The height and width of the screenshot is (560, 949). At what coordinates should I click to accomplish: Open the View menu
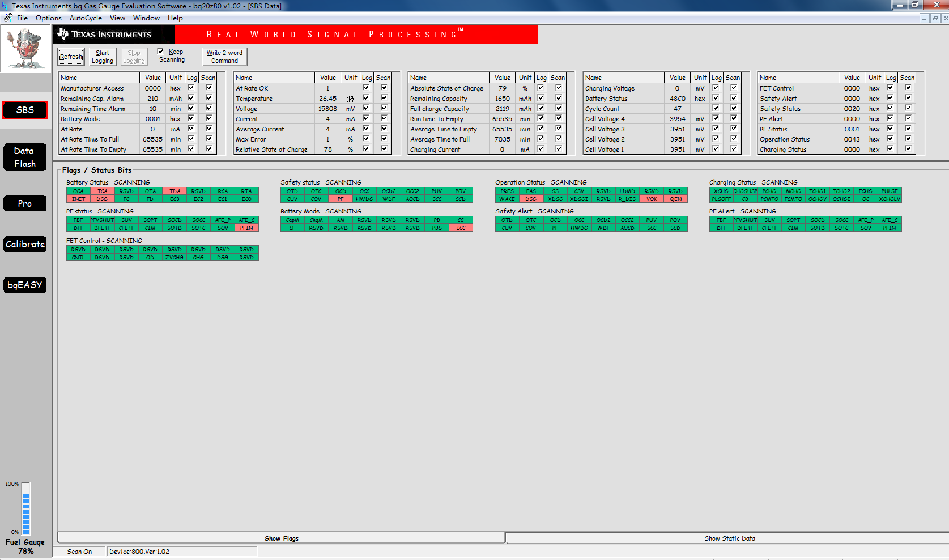pyautogui.click(x=117, y=18)
